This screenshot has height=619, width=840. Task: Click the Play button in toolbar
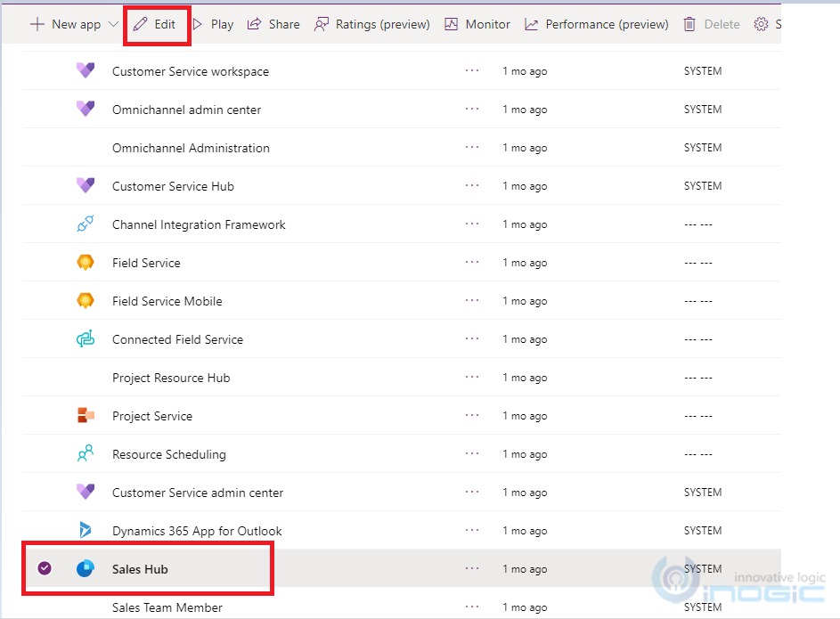[x=213, y=24]
